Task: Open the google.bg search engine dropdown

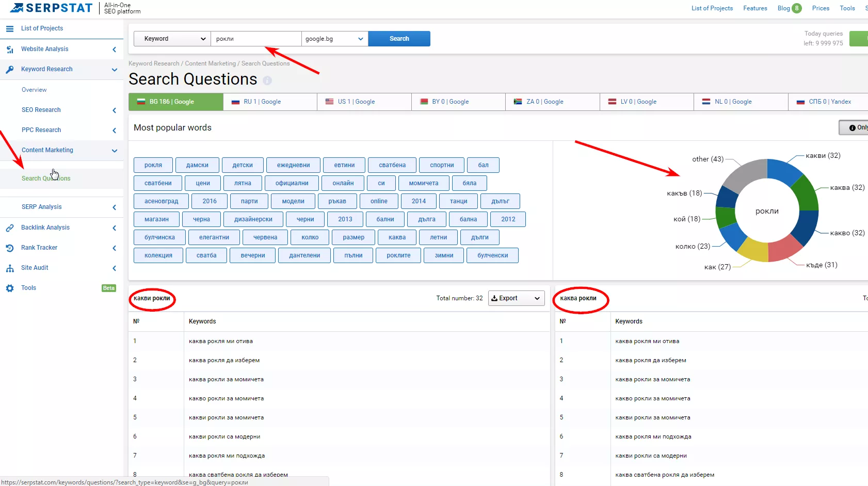Action: tap(334, 39)
